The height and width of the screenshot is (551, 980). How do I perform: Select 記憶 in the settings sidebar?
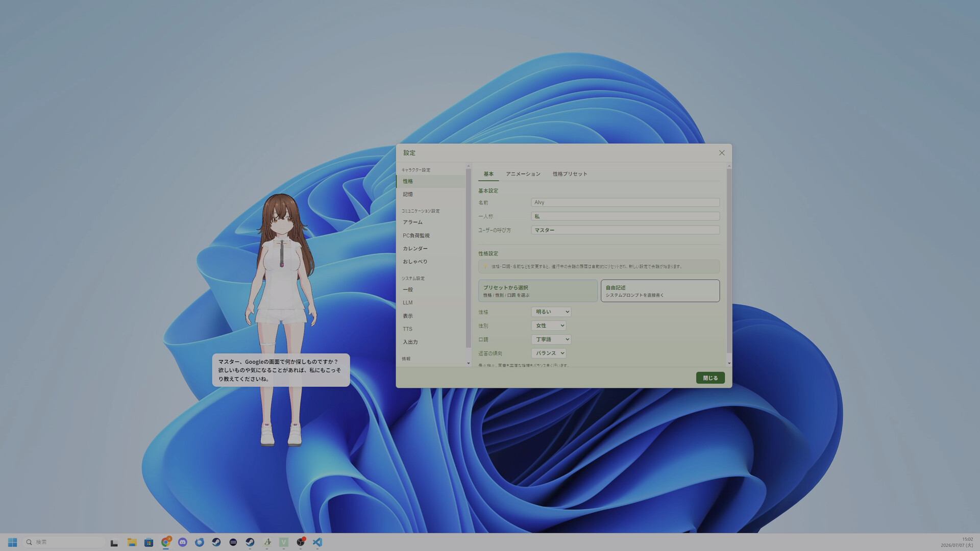(431, 194)
